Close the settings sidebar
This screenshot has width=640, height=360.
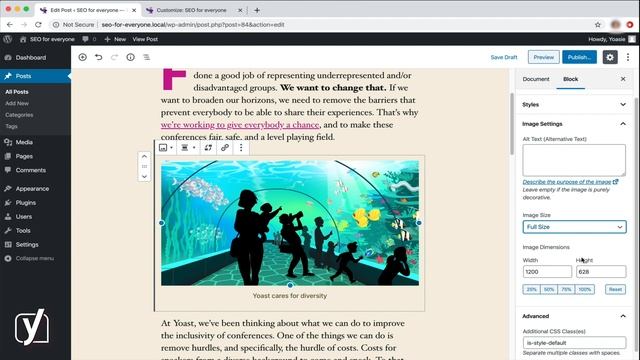click(623, 79)
